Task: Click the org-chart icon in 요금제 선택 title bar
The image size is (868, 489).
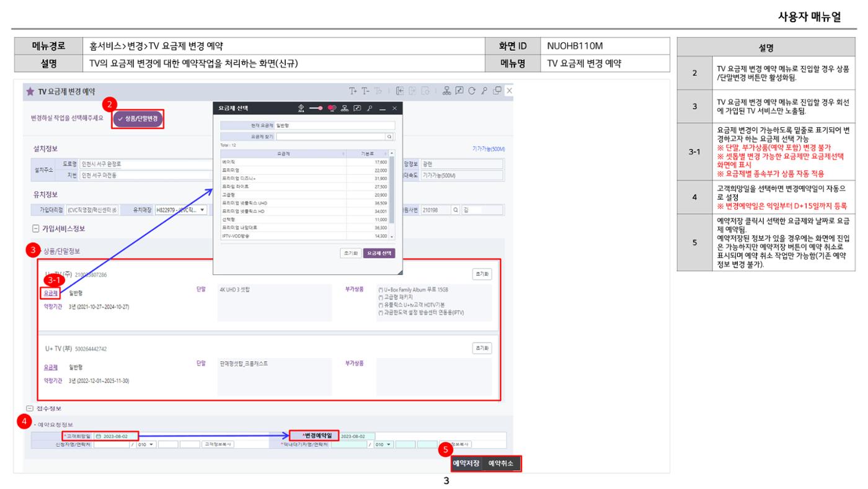Action: (345, 108)
